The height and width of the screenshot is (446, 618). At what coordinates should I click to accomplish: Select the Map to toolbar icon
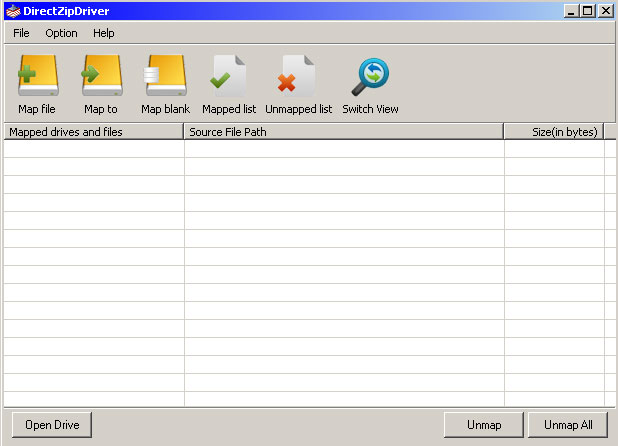pos(102,75)
